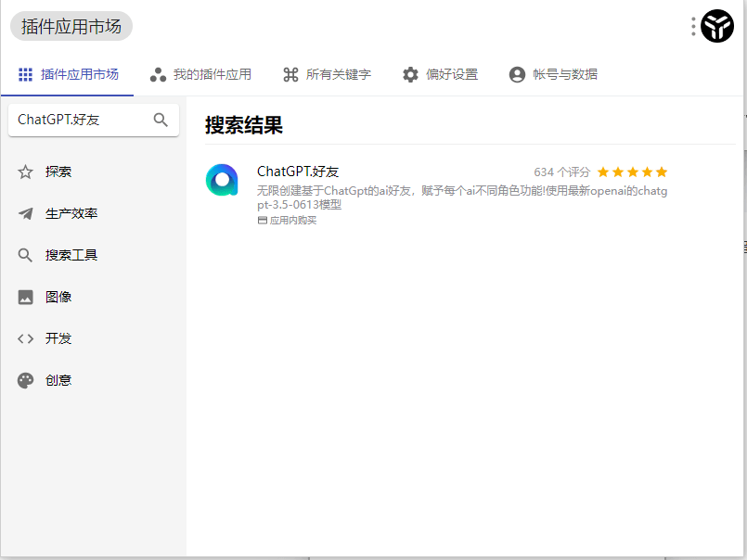
Task: Click the 创意 palette icon in sidebar
Action: coord(25,380)
